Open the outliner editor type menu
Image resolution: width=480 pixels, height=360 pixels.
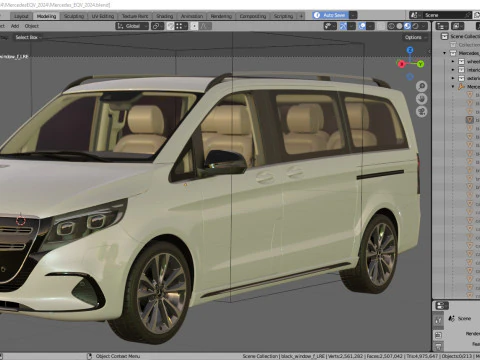coord(442,26)
